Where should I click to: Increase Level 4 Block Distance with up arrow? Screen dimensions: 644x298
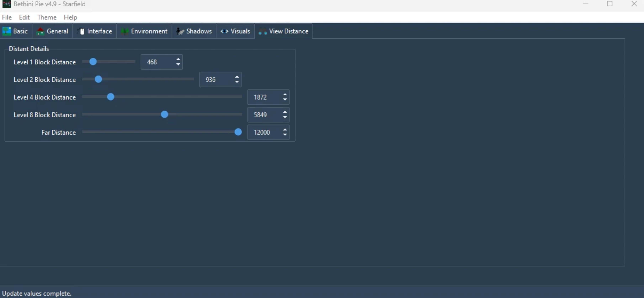pos(285,94)
